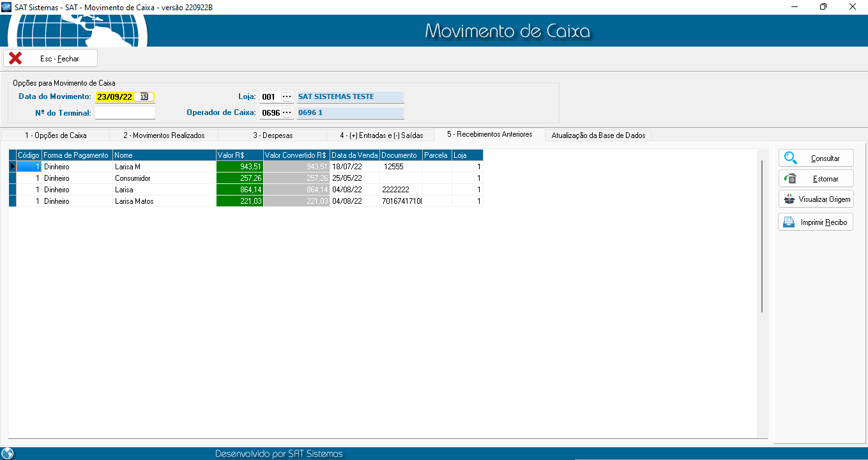Click the SAT app icon in the title bar

tap(7, 7)
